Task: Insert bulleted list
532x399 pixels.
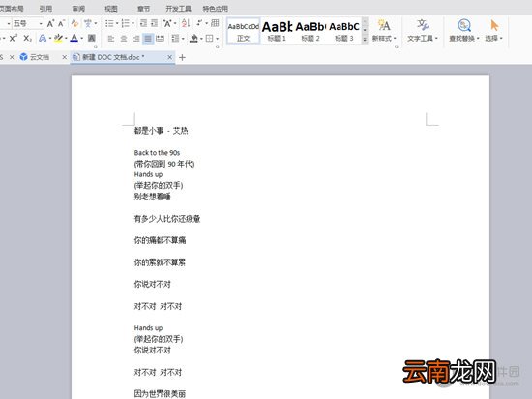Action: point(109,23)
